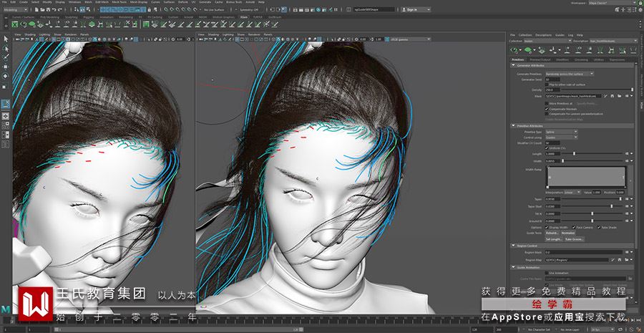Open XGen Description dropdown

click(614, 41)
